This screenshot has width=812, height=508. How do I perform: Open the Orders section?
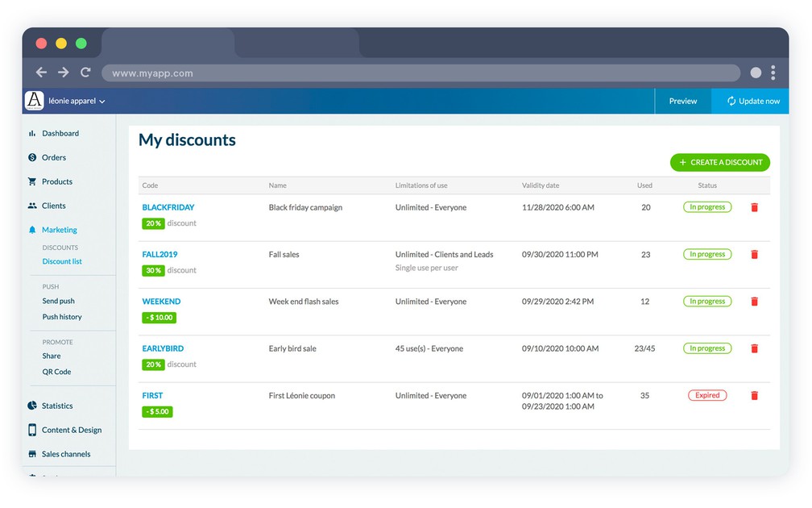coord(54,157)
